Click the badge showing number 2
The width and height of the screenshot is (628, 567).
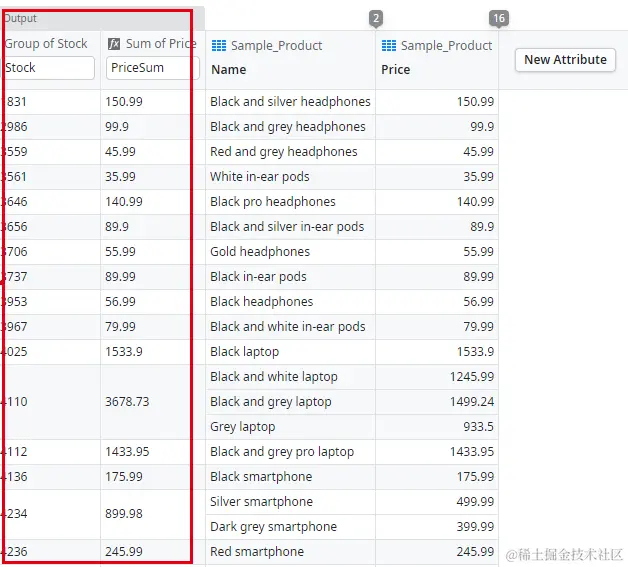click(376, 18)
